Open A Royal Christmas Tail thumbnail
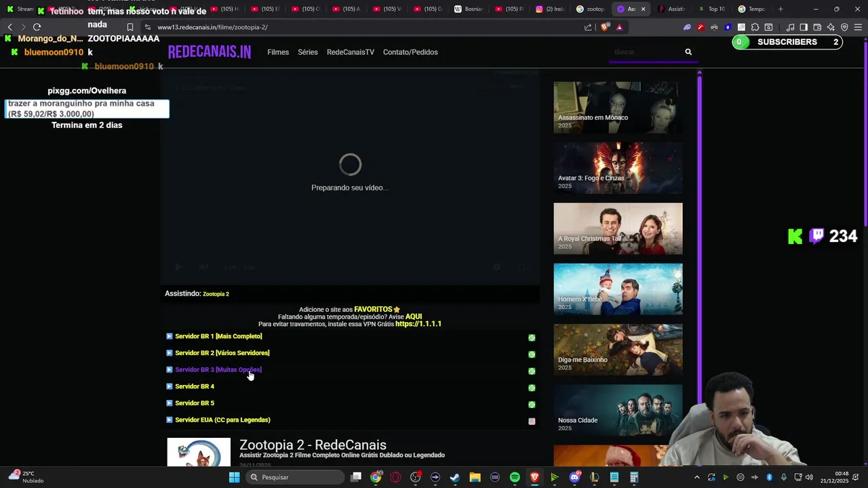The width and height of the screenshot is (868, 488). tap(618, 228)
